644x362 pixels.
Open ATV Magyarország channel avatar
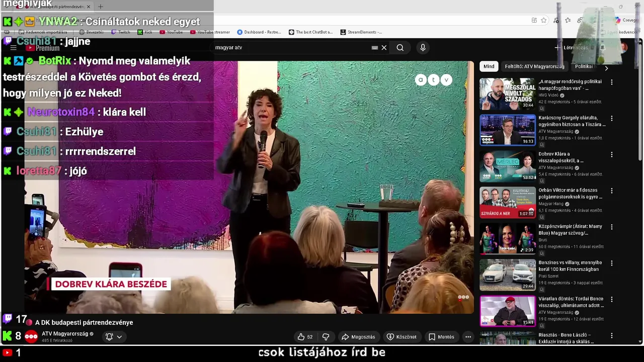tap(31, 337)
